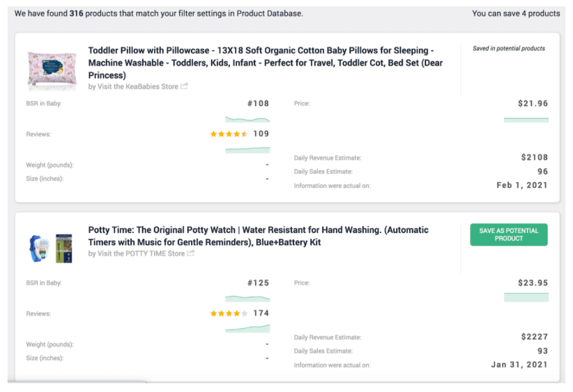Screen dimensions: 573x392
Task: Click the price trend chart under $21.96
Action: [x=527, y=120]
